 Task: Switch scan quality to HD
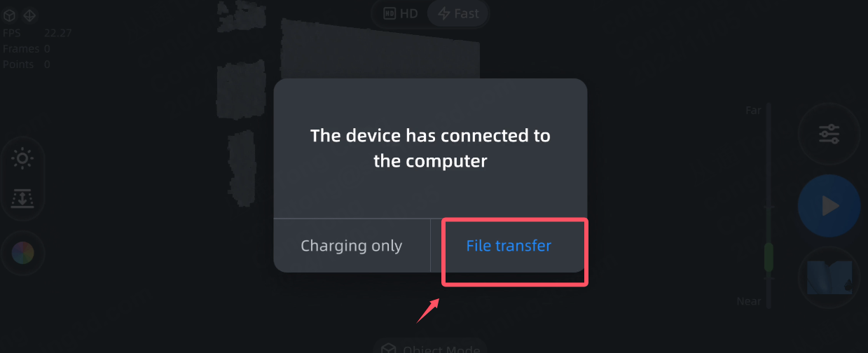400,13
